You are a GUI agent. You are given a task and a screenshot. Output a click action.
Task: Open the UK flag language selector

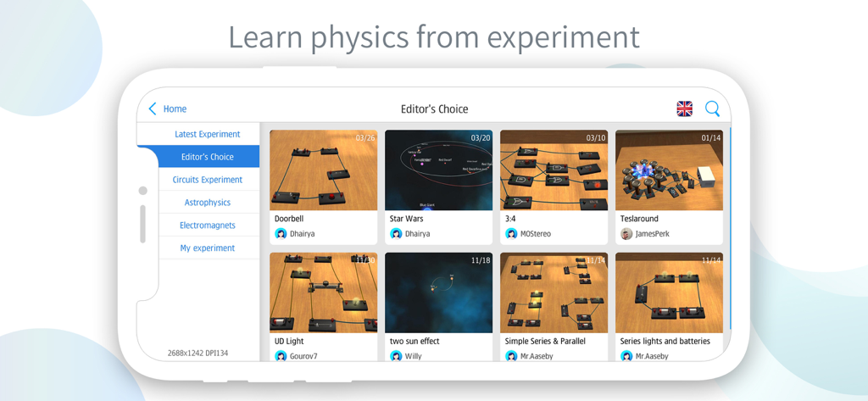tap(684, 109)
